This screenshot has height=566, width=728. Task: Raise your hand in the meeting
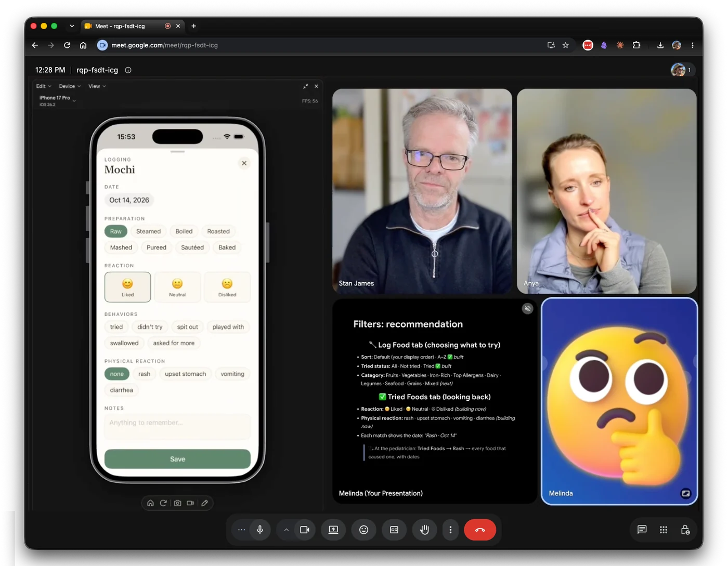[x=424, y=530]
